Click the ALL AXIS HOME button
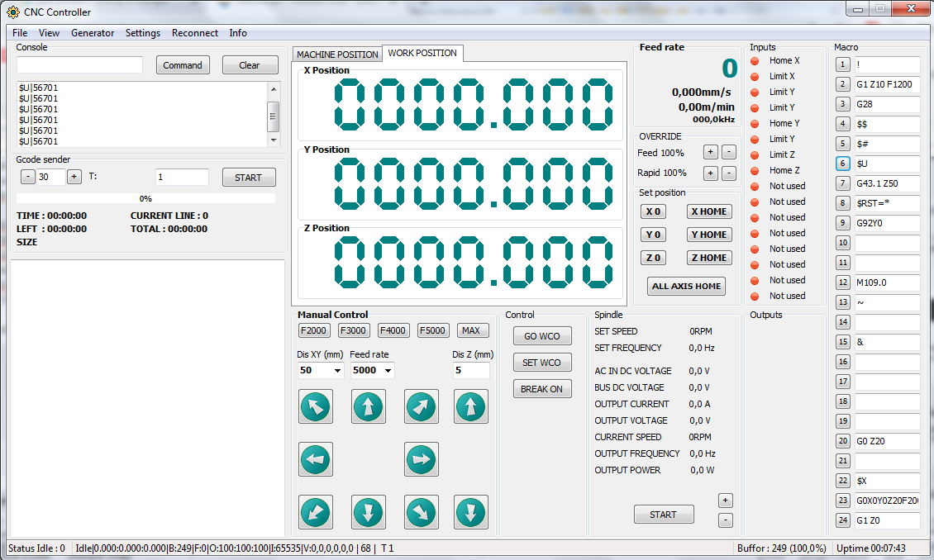934x560 pixels. coord(686,287)
